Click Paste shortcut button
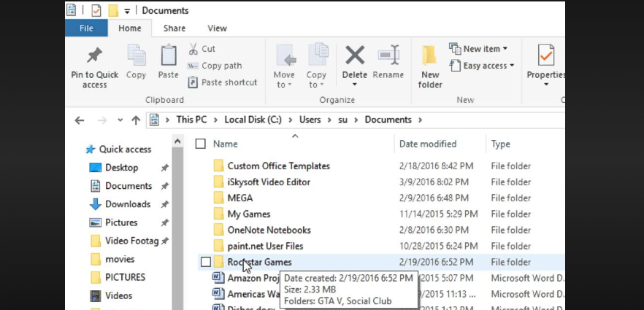 click(222, 82)
